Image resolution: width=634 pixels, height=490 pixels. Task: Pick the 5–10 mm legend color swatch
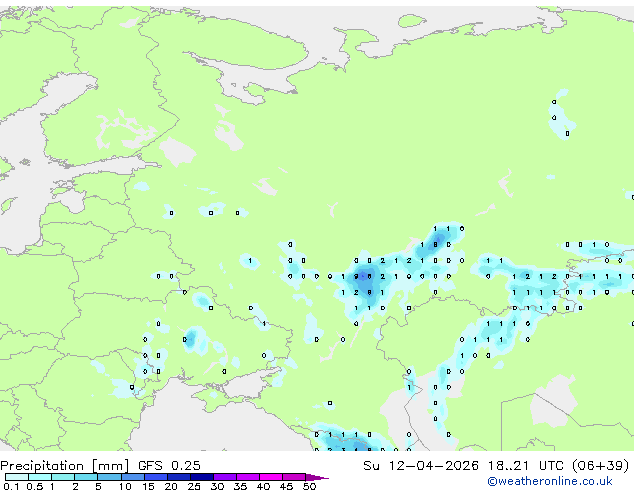pyautogui.click(x=110, y=477)
